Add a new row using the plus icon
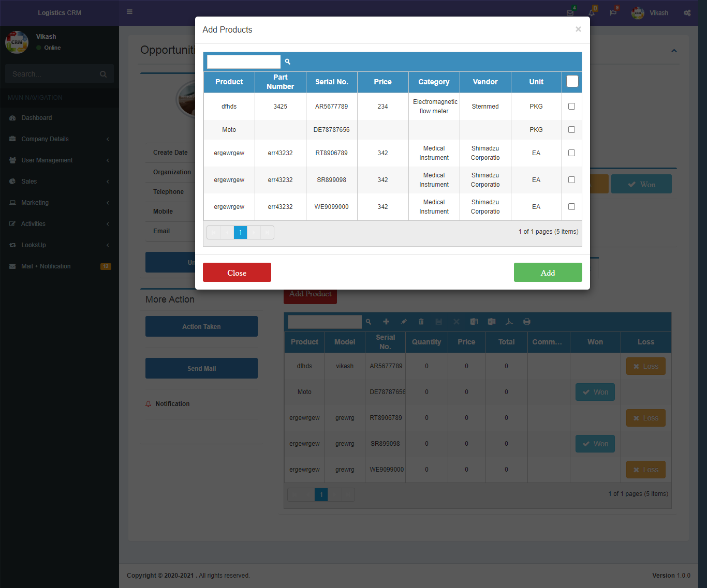 point(386,321)
